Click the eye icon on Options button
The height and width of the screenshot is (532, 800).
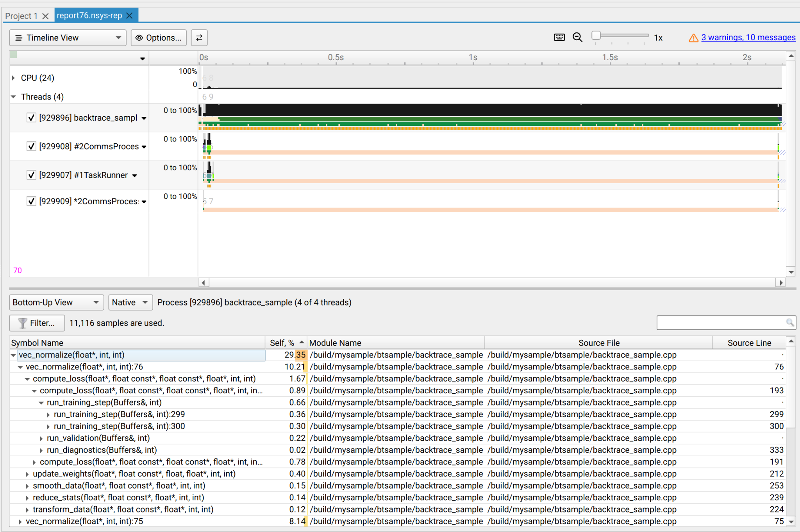(139, 38)
